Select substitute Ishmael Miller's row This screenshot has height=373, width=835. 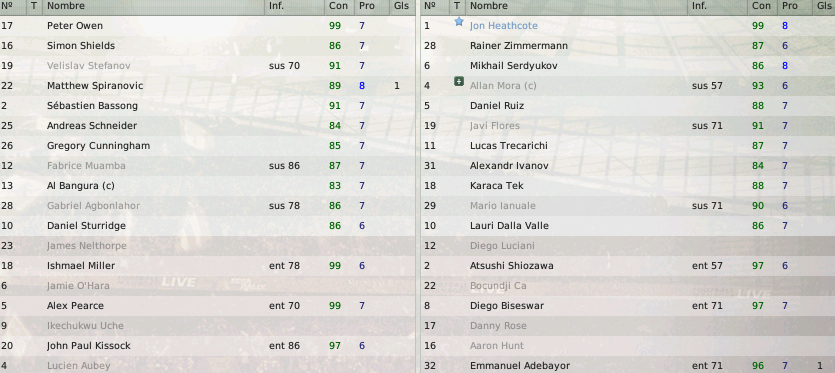pyautogui.click(x=208, y=266)
